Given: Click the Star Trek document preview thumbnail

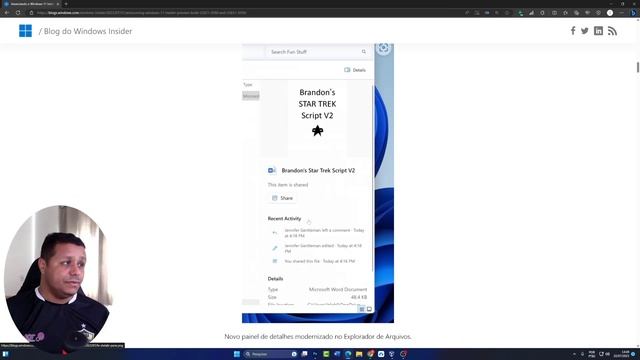Looking at the screenshot, I should pos(317,118).
